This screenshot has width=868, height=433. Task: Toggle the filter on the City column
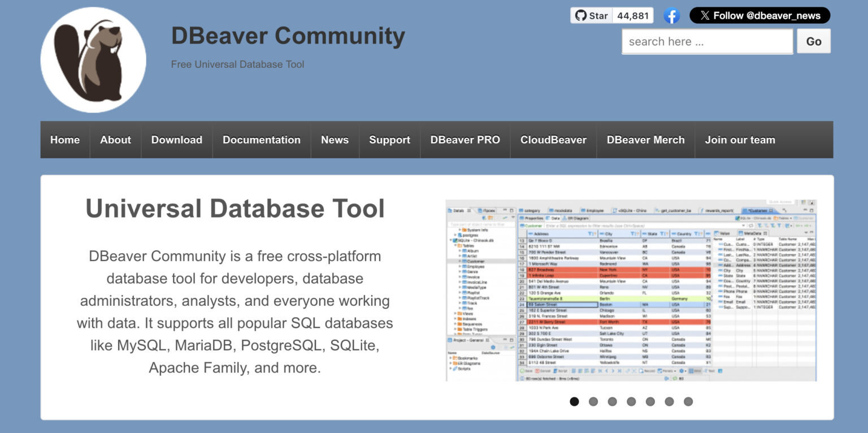[632, 235]
